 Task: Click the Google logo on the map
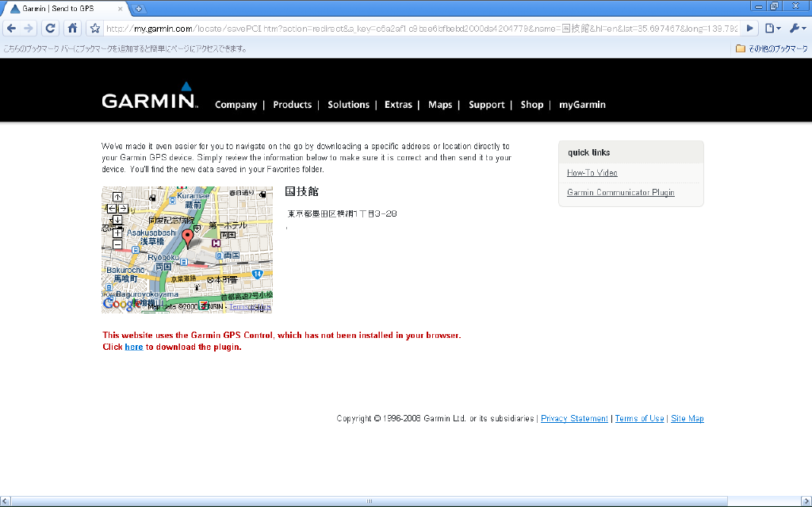pyautogui.click(x=121, y=304)
